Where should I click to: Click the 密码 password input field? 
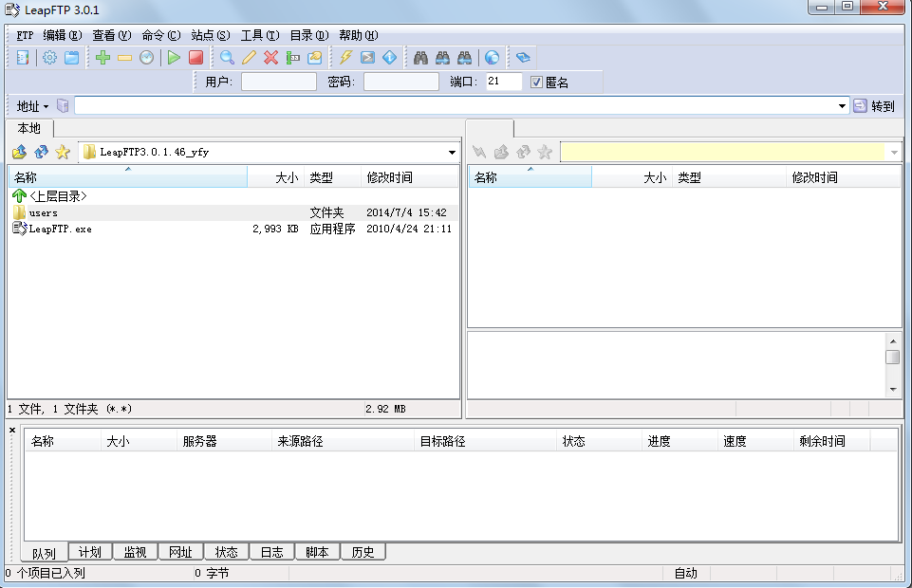[x=401, y=82]
